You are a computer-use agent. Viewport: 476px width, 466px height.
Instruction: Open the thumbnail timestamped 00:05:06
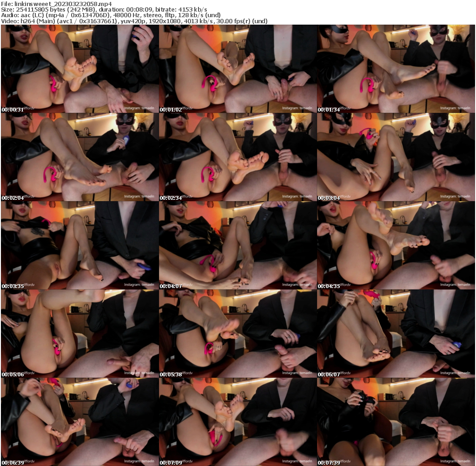point(79,335)
